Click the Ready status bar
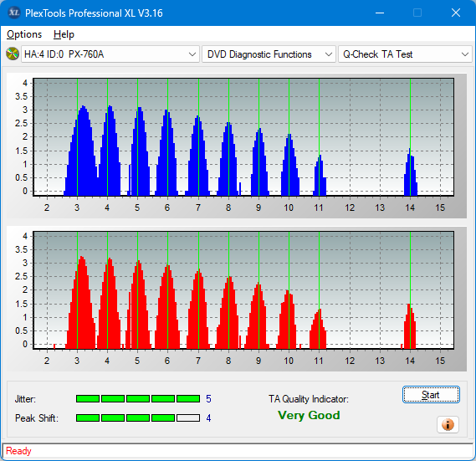Image resolution: width=476 pixels, height=461 pixels. [238, 451]
